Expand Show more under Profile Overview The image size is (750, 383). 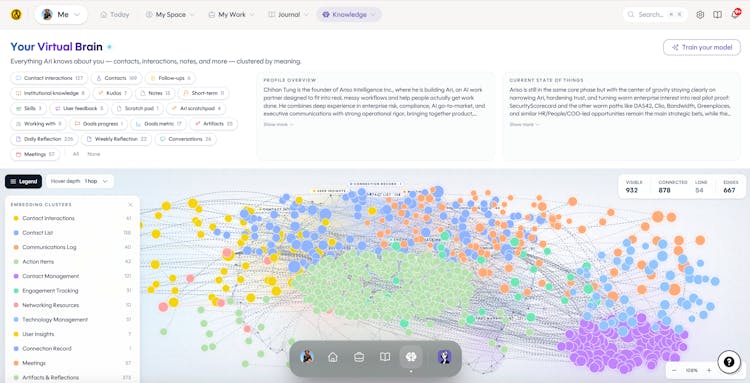pyautogui.click(x=278, y=124)
